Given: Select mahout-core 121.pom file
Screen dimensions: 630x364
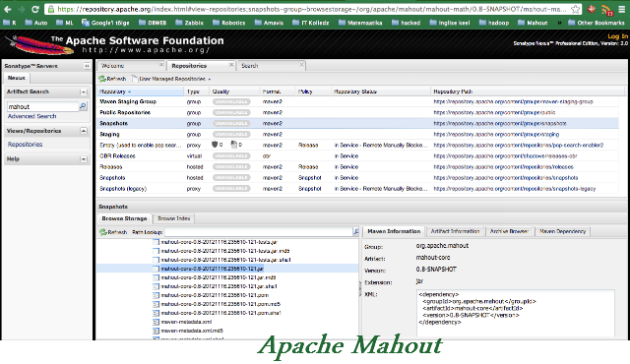Looking at the screenshot, I should click(x=215, y=295).
